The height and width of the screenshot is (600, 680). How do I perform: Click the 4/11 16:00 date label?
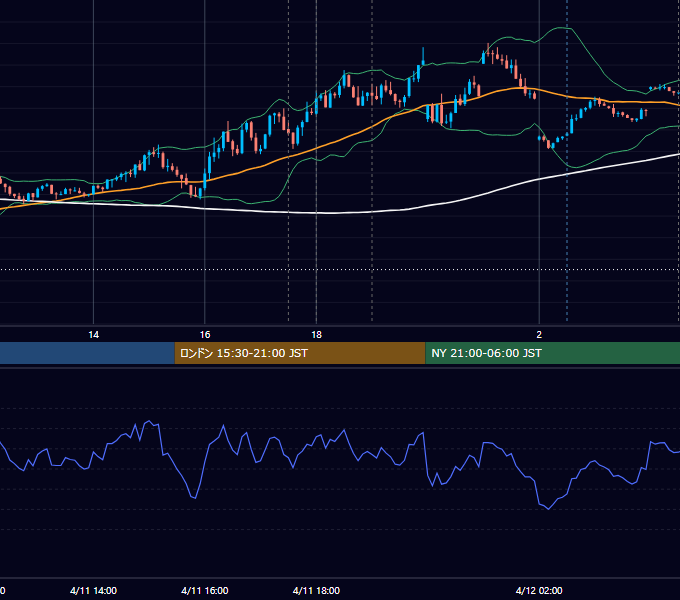205,590
